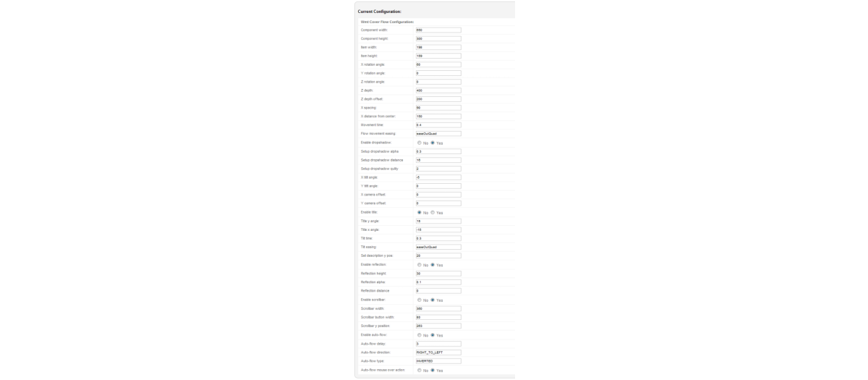The width and height of the screenshot is (868, 380).
Task: Click the Scrollbar width input box
Action: (x=438, y=308)
